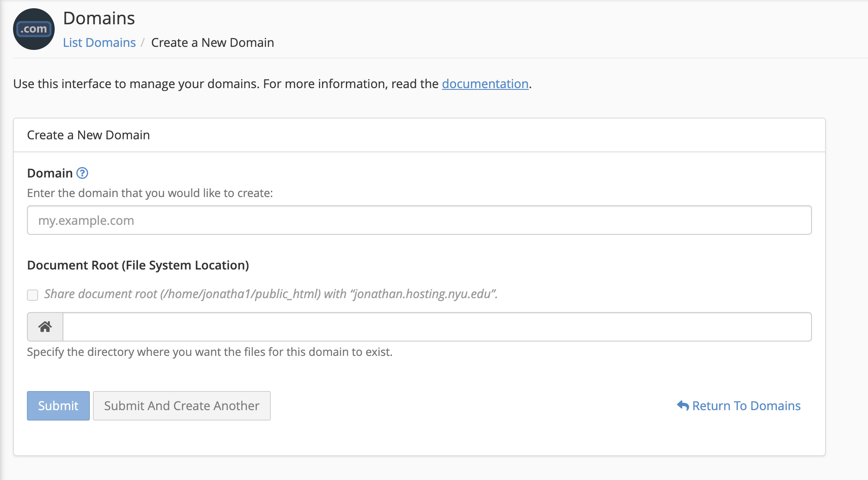Click the curved return arrow icon
Screen dimensions: 868x480
click(683, 406)
